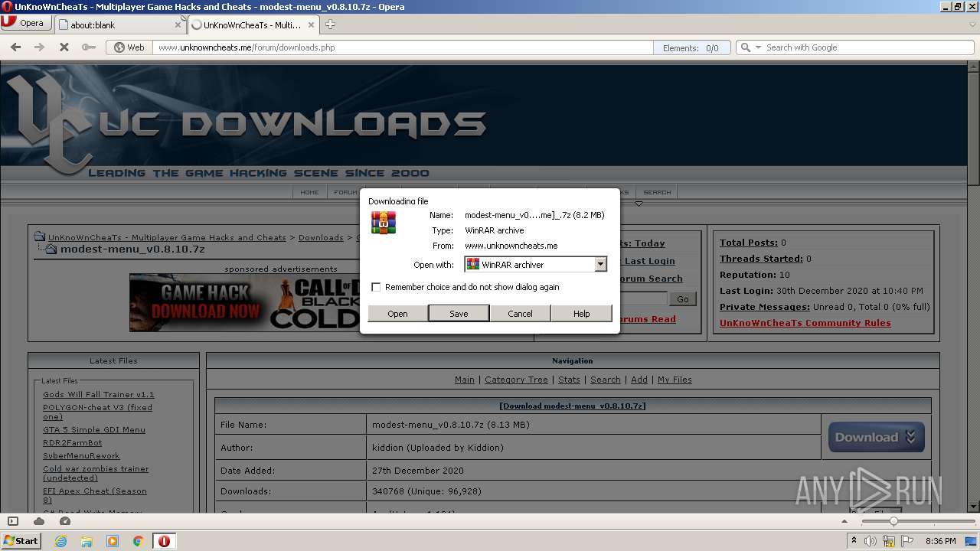Screen dimensions: 980x551
Task: Stop page loading with the X icon
Action: pos(64,47)
